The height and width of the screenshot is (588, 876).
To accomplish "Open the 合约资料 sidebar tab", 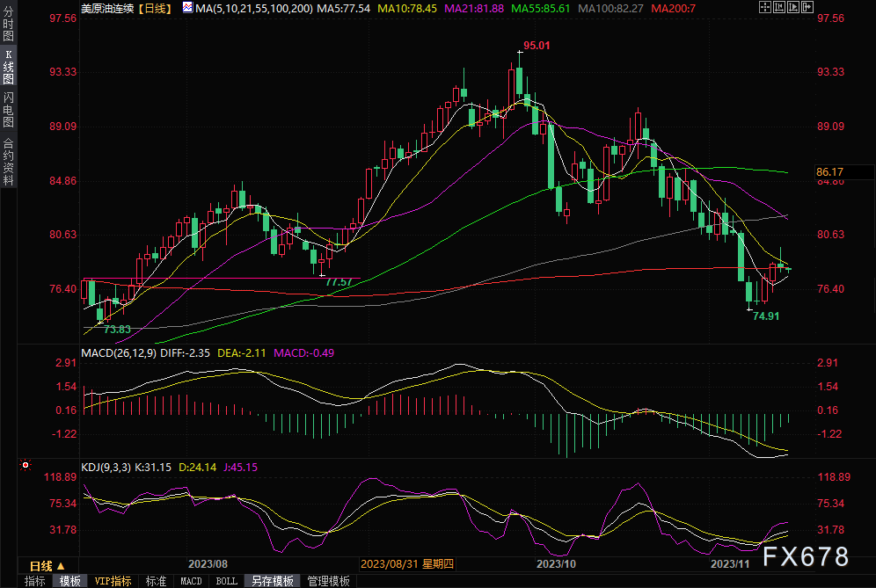I will point(8,162).
